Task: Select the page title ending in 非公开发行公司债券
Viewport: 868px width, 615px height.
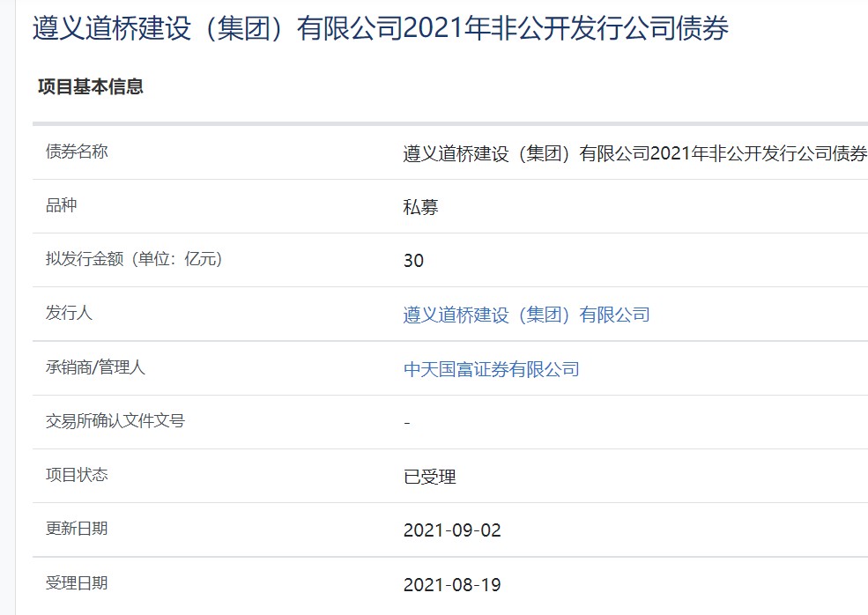Action: click(381, 27)
